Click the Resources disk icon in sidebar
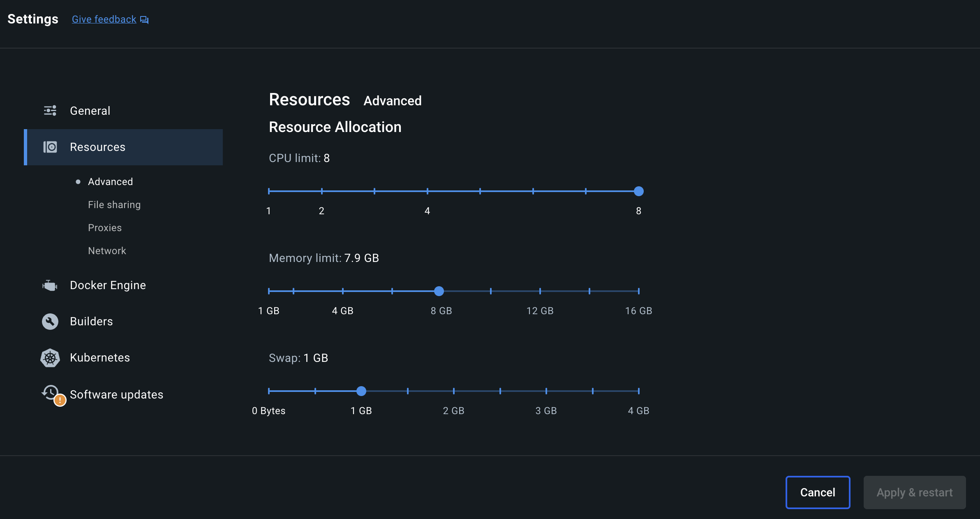The image size is (980, 519). tap(50, 147)
